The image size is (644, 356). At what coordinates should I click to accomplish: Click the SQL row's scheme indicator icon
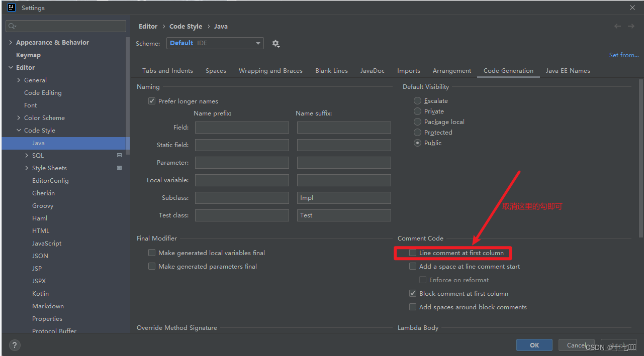click(120, 155)
